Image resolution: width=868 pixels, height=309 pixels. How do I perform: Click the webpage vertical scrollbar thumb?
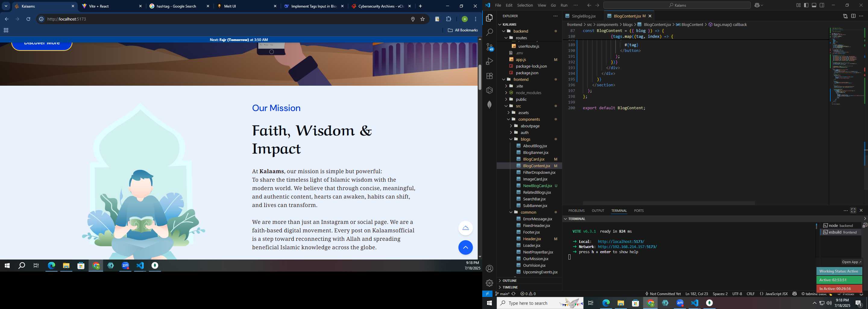(x=480, y=77)
